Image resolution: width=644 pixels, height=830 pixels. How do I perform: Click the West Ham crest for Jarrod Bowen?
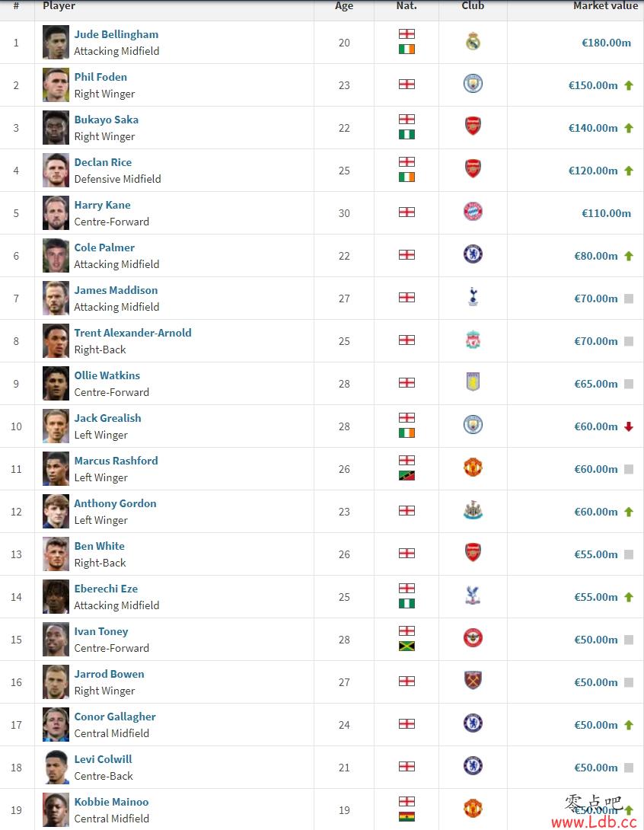[473, 681]
